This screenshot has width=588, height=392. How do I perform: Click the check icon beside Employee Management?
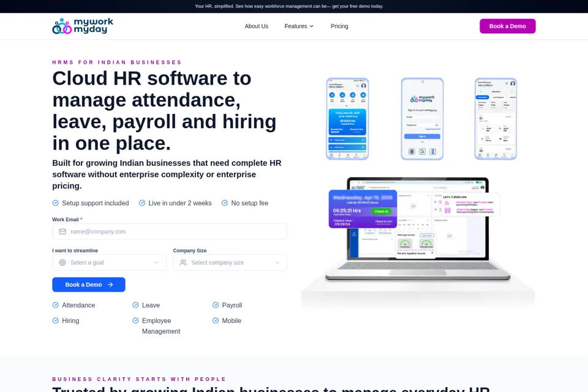(136, 320)
